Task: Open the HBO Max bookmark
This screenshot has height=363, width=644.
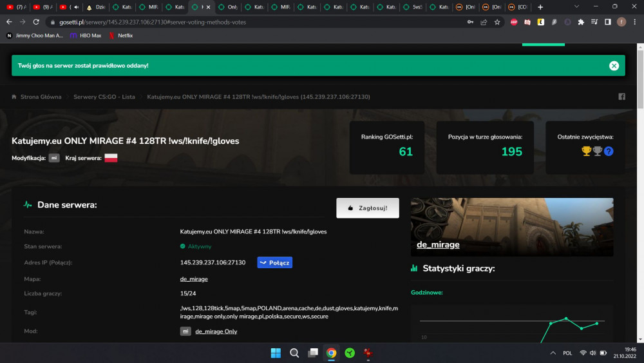Action: click(x=86, y=35)
